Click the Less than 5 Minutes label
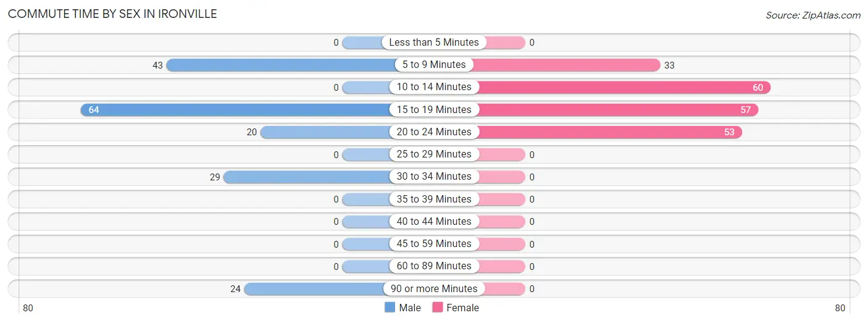The image size is (868, 323). (434, 43)
